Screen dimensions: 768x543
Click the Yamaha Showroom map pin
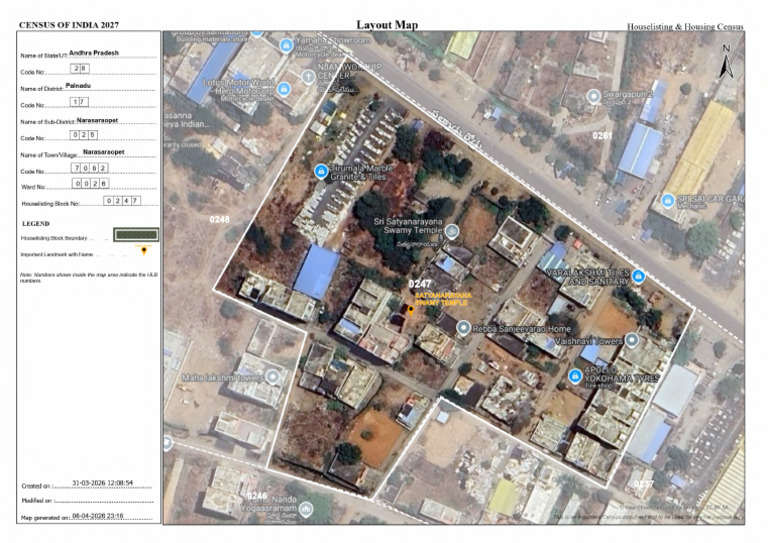(x=286, y=46)
